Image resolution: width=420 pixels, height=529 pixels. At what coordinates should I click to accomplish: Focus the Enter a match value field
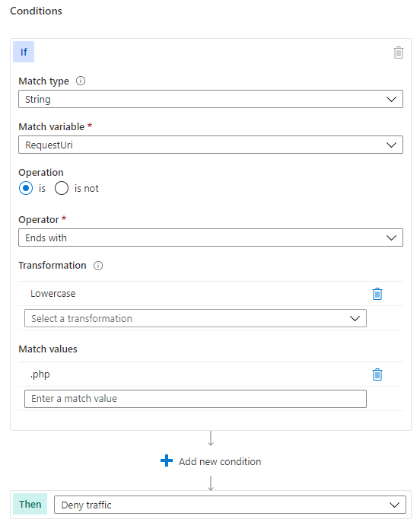click(x=196, y=399)
